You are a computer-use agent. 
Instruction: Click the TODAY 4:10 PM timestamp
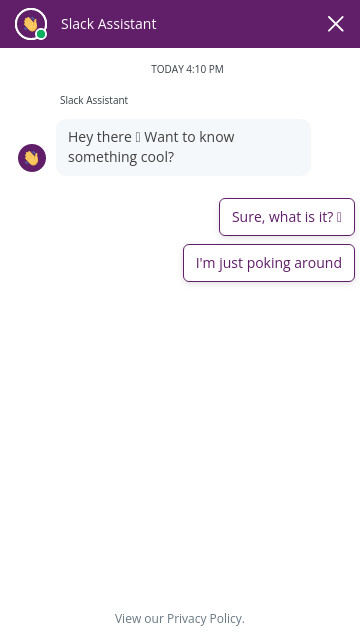click(x=187, y=69)
